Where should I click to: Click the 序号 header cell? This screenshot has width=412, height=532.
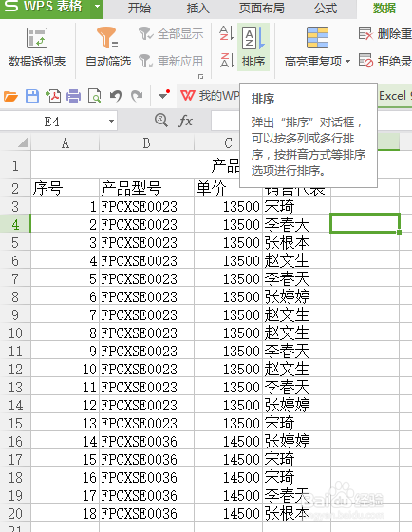pos(66,188)
